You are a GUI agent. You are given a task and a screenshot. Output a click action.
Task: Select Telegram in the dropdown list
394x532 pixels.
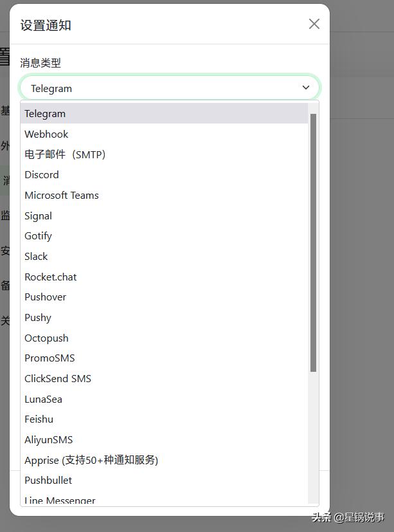click(164, 114)
